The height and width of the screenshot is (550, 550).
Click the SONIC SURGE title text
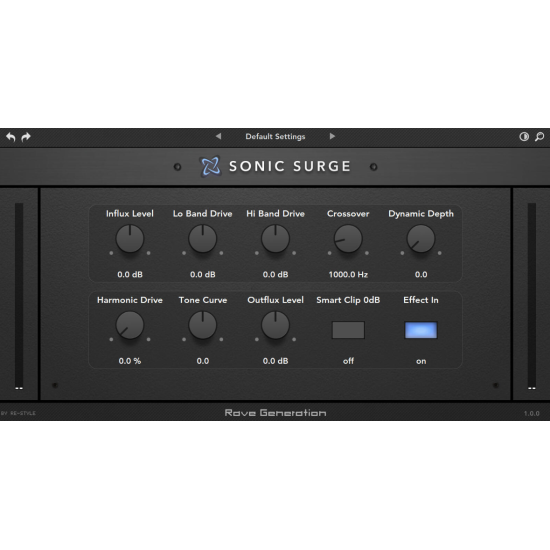coord(290,166)
